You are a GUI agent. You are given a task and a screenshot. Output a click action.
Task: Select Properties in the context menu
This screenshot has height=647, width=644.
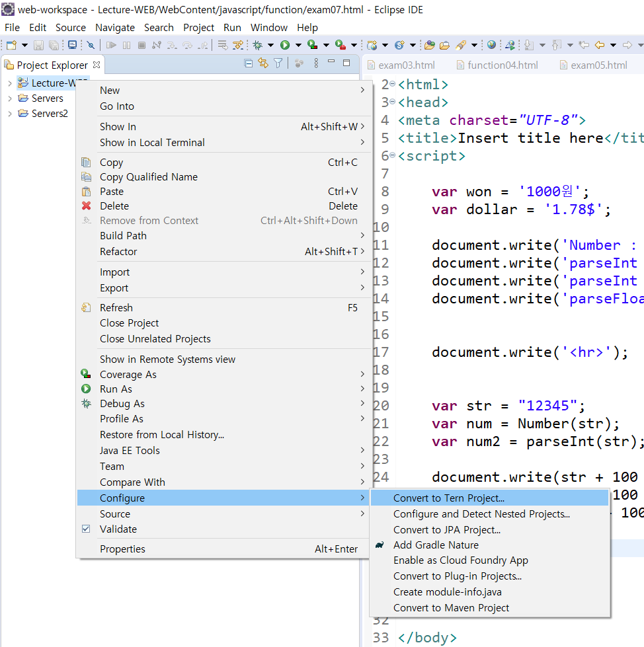pos(126,549)
